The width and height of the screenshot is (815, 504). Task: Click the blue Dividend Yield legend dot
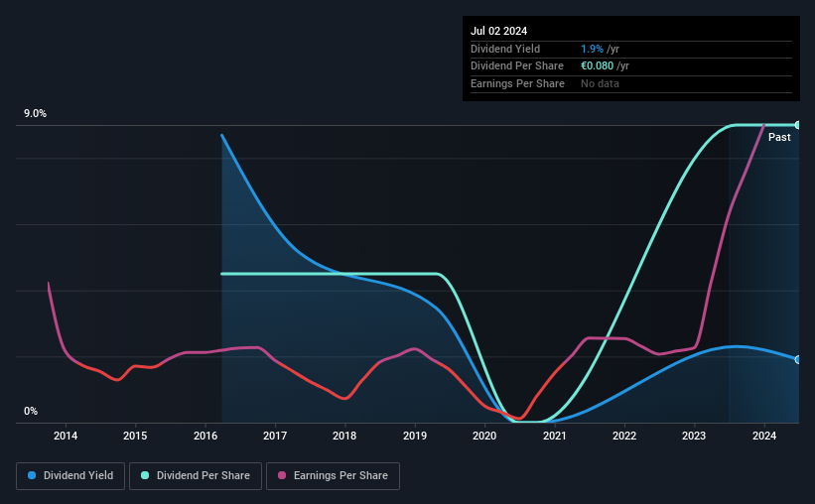point(32,475)
